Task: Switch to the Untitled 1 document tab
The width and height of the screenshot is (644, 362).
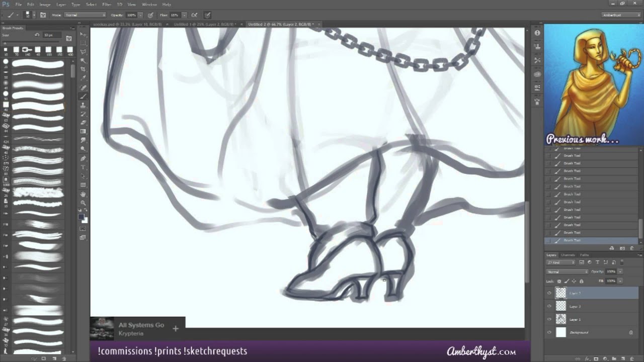Action: (204, 24)
